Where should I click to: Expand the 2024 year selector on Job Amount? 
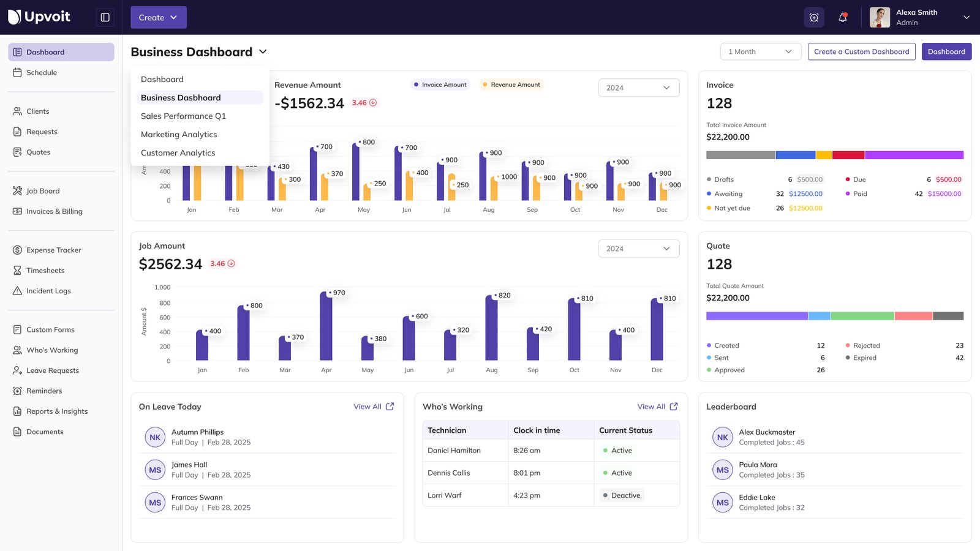tap(638, 249)
